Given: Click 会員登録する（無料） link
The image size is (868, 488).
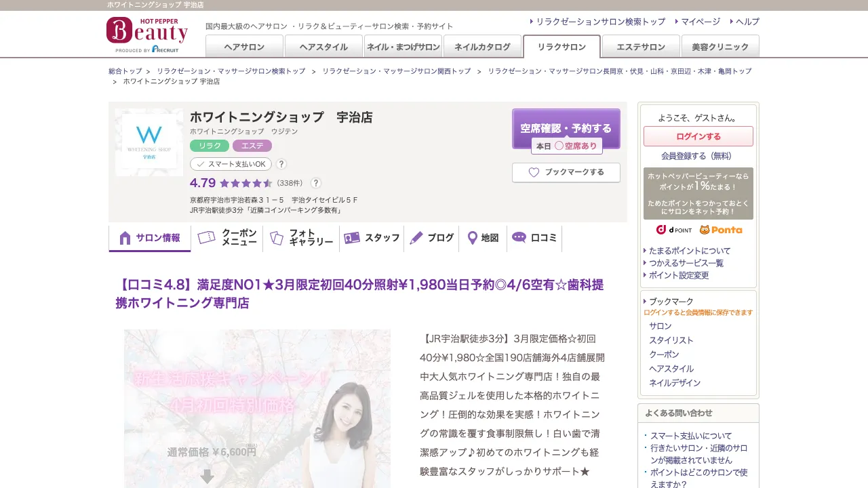Looking at the screenshot, I should pos(698,156).
